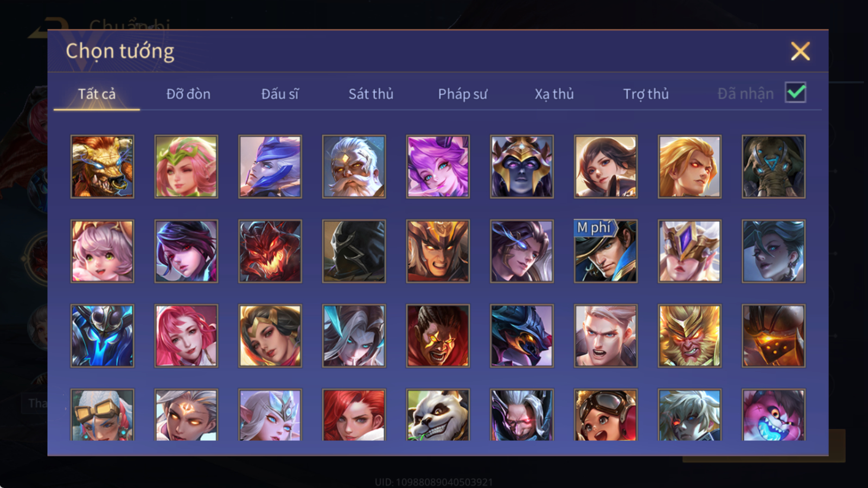This screenshot has width=868, height=488.
Task: Select the black hooded dark hero
Action: click(354, 251)
